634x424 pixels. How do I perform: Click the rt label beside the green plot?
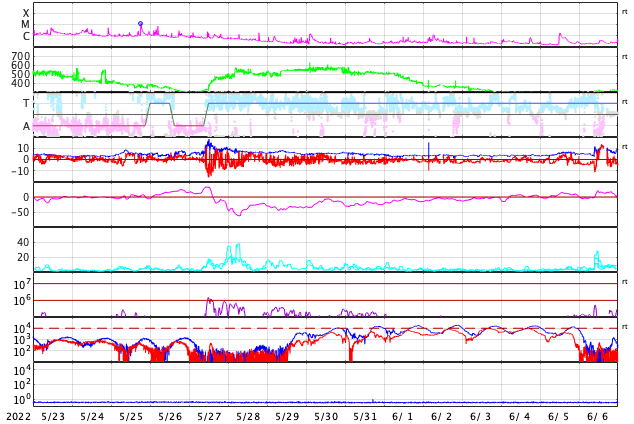pyautogui.click(x=625, y=57)
